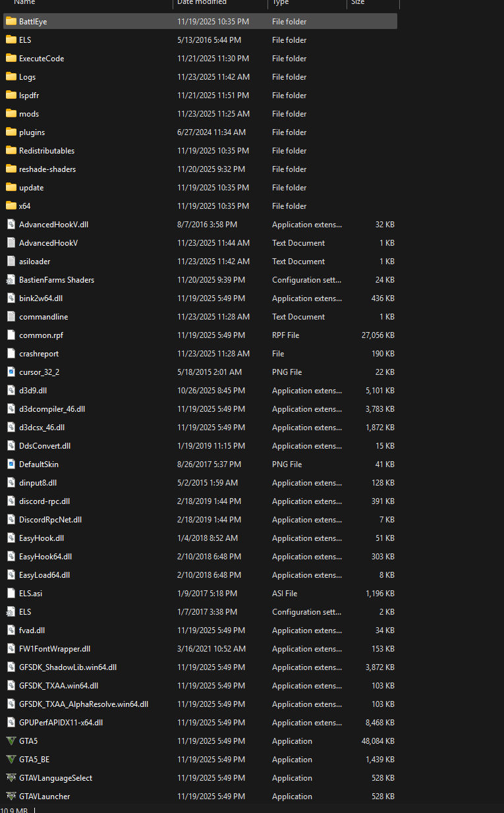Click the ExecuteCode folder icon
This screenshot has height=813, width=504.
pos(11,58)
